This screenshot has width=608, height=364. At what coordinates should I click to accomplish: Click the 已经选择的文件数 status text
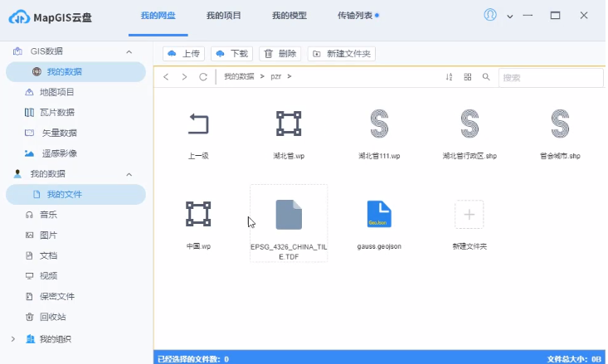click(x=193, y=359)
